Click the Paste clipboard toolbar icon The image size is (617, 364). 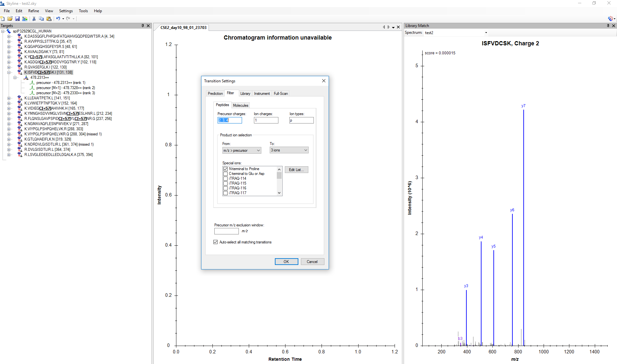[x=49, y=19]
